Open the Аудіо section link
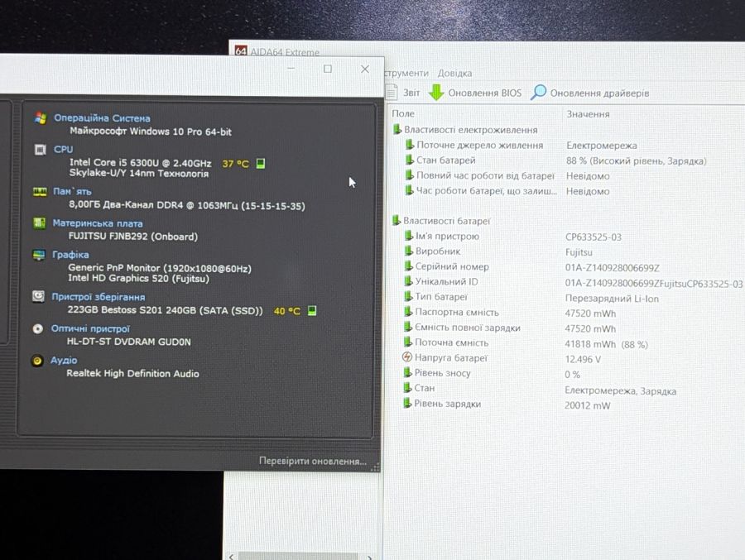 64,360
